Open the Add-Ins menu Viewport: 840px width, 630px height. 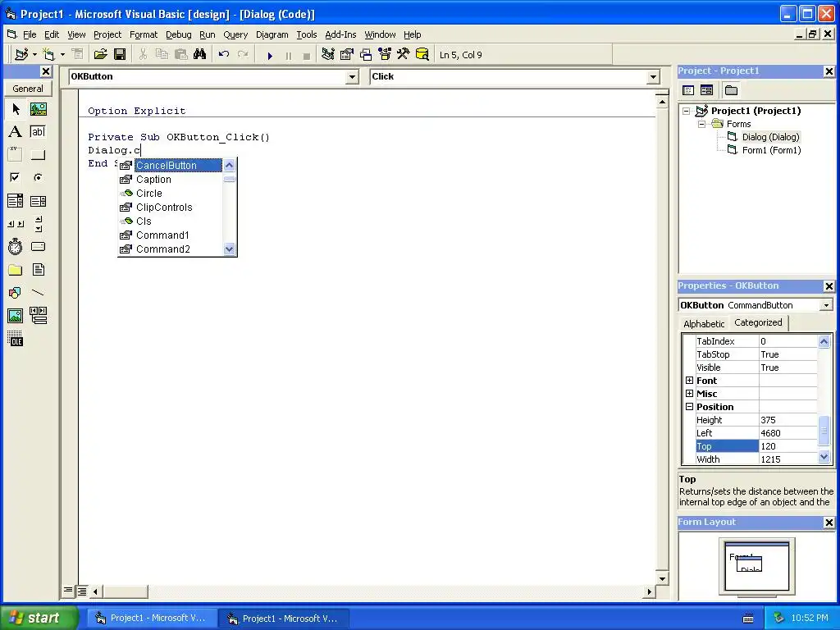point(340,34)
